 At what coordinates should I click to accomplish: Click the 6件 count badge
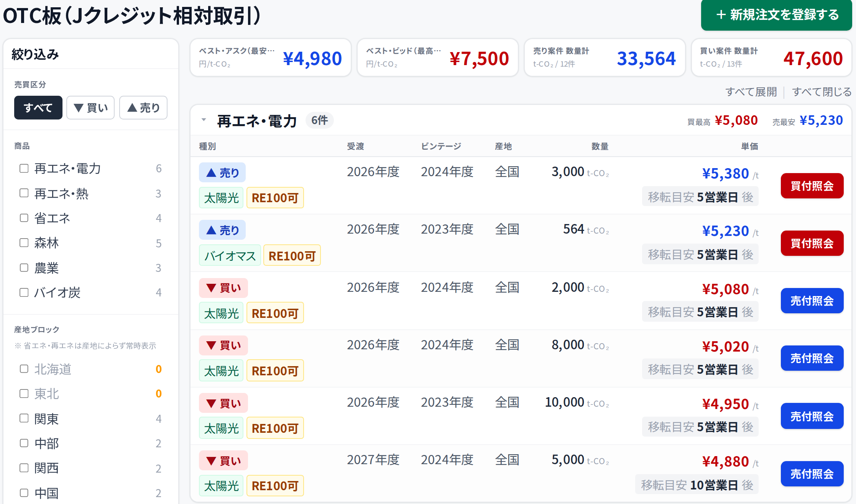point(319,120)
